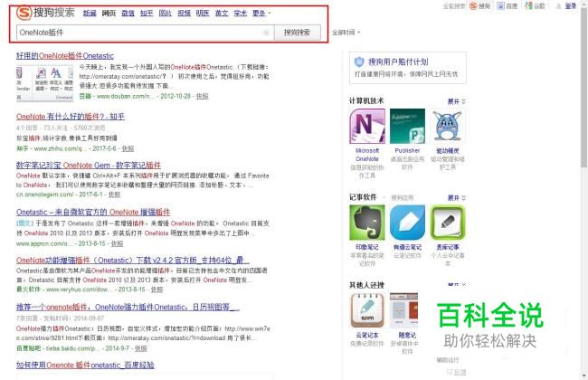Switch to the 英文 search tab

tap(222, 14)
